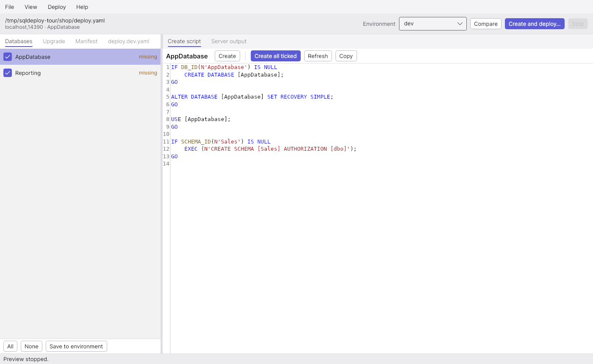The height and width of the screenshot is (364, 593).
Task: Open the File menu
Action: 9,7
